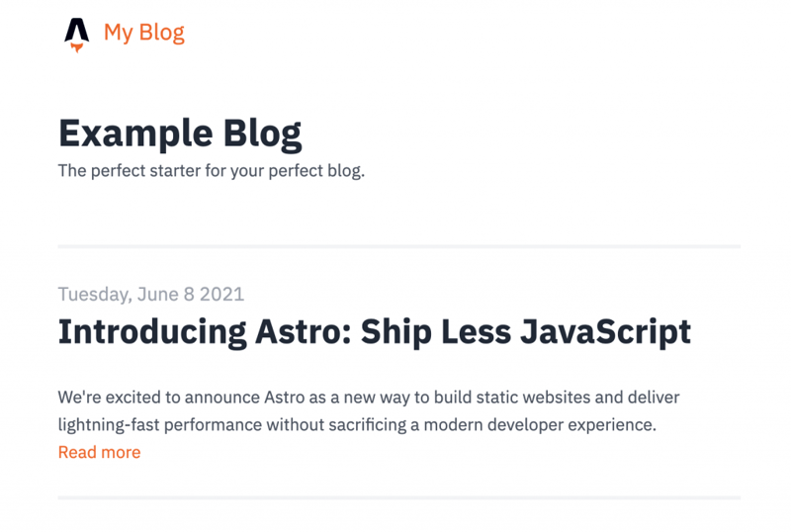Open the Introducing Astro post title

coord(374,331)
